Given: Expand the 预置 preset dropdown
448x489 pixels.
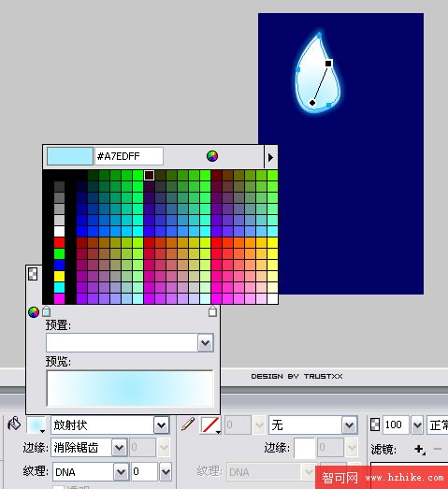Looking at the screenshot, I should (205, 343).
